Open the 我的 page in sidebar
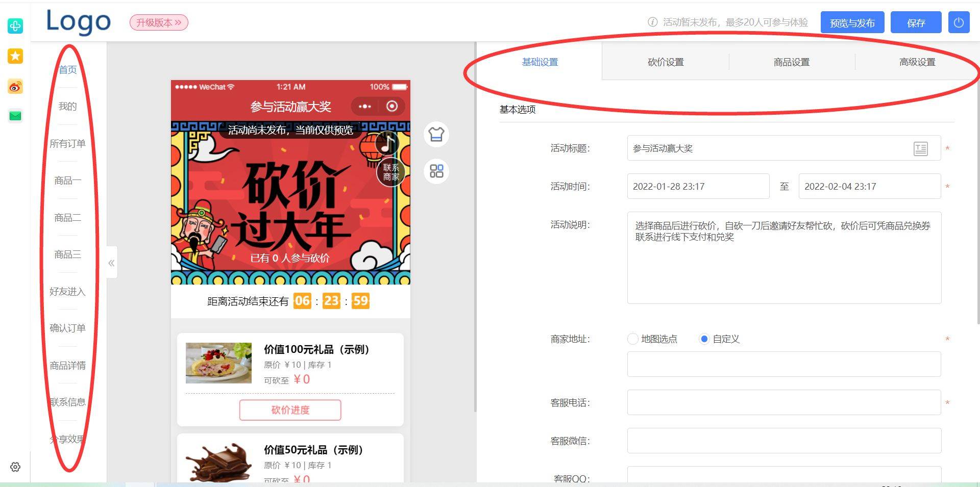This screenshot has height=487, width=980. pyautogui.click(x=67, y=106)
